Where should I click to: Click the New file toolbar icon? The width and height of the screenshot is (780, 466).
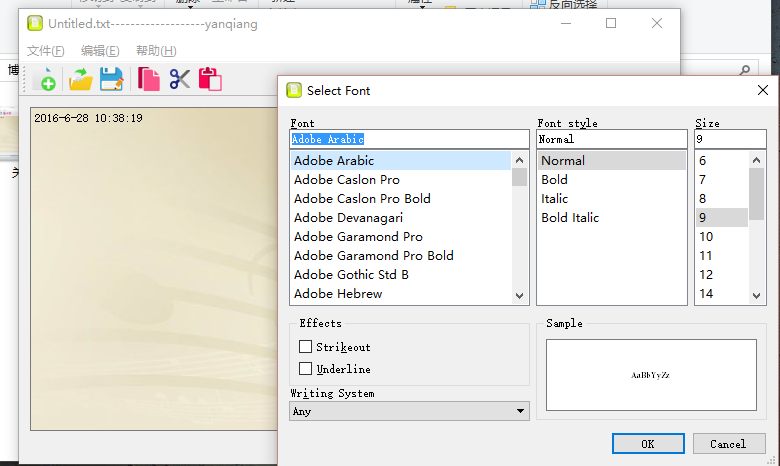point(47,79)
